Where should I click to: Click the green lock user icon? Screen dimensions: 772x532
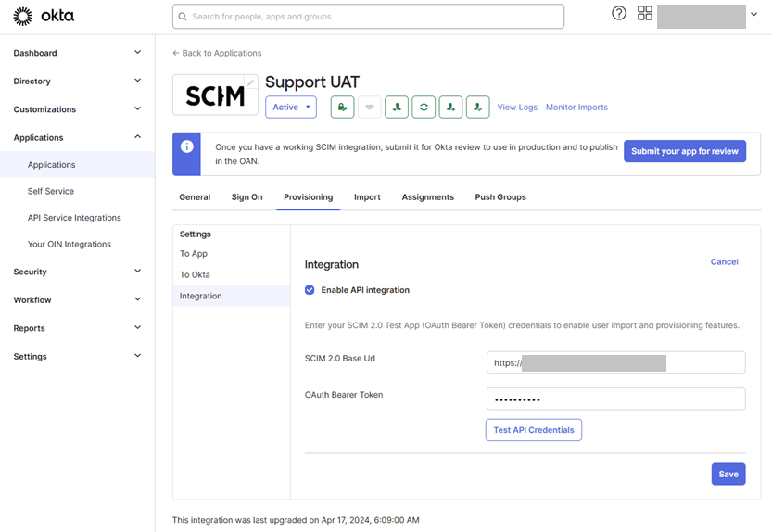[x=343, y=108]
